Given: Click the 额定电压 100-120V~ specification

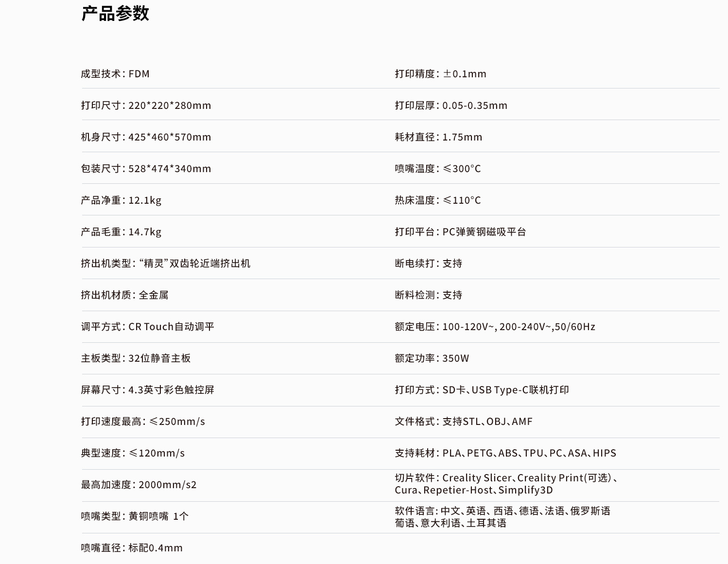Looking at the screenshot, I should [495, 327].
